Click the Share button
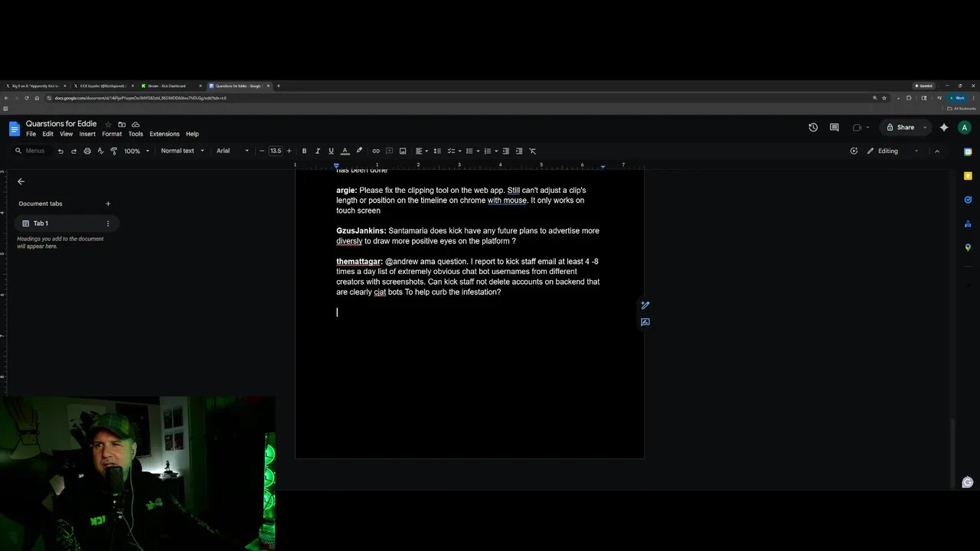The height and width of the screenshot is (551, 980). coord(900,128)
